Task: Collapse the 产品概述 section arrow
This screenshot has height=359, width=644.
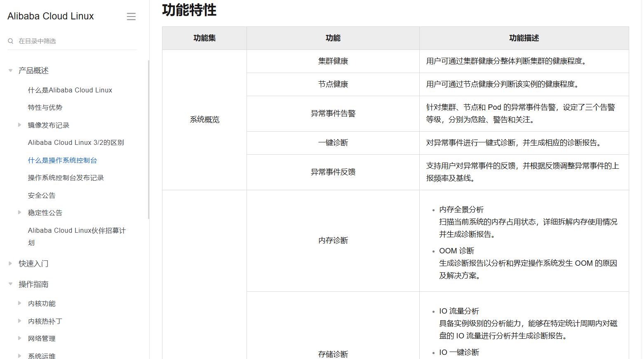Action: click(11, 71)
